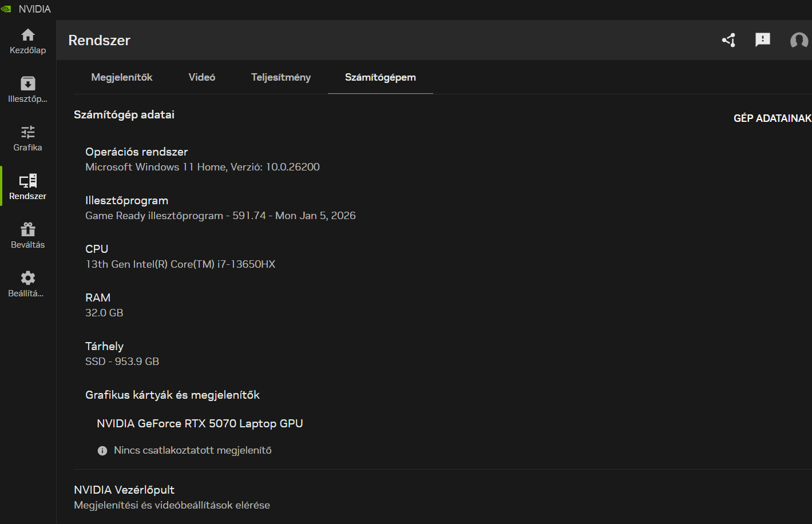812x524 pixels.
Task: Click the feedback exclamation icon
Action: pos(763,39)
